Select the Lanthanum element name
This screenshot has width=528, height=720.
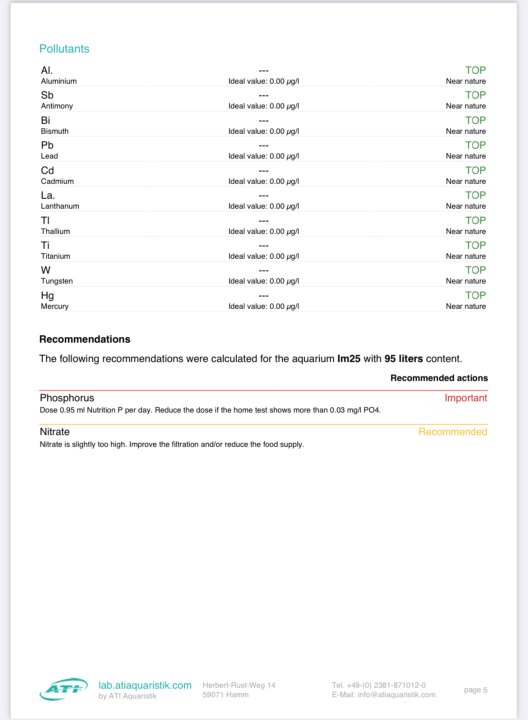[60, 206]
